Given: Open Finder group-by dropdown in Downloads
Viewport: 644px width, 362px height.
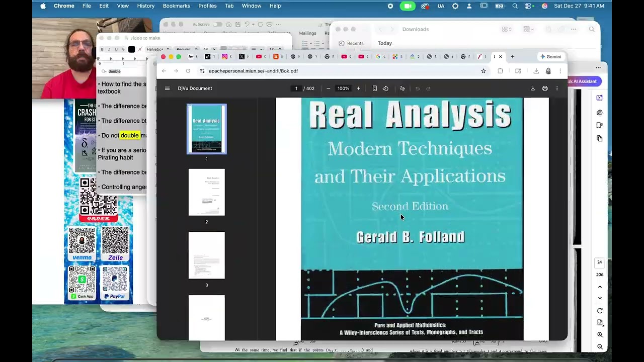Looking at the screenshot, I should pyautogui.click(x=528, y=29).
